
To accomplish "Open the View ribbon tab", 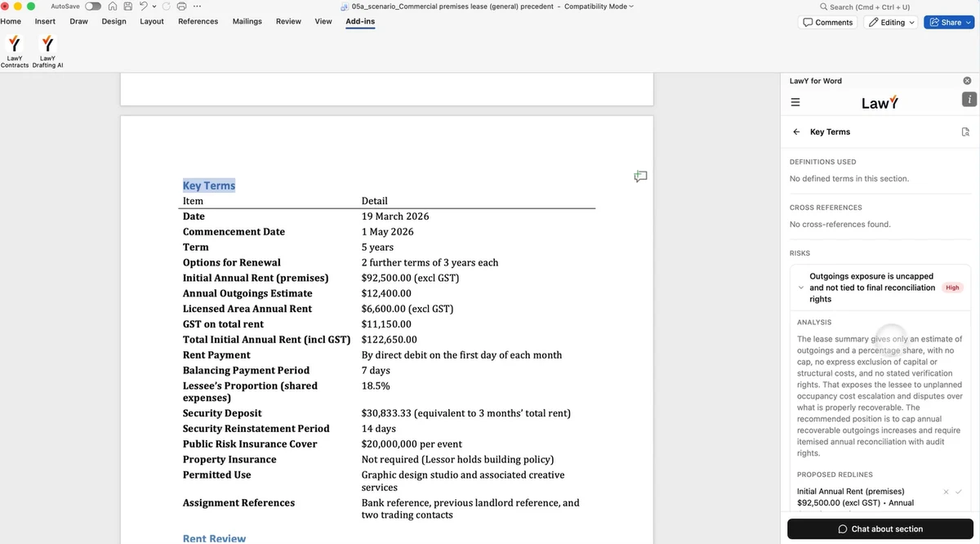I will click(323, 21).
